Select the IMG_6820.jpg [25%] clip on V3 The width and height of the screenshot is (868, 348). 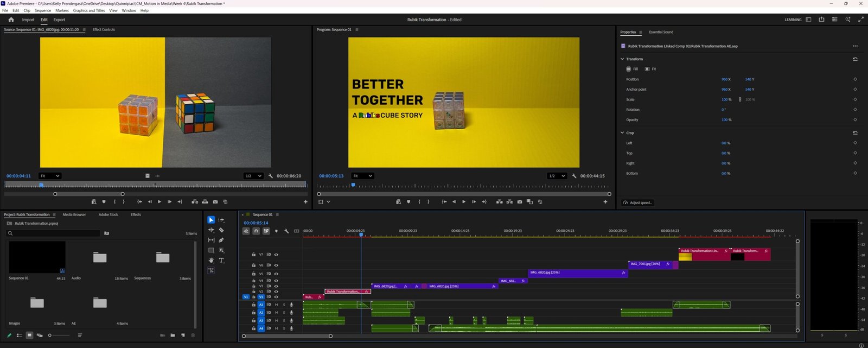(460, 286)
